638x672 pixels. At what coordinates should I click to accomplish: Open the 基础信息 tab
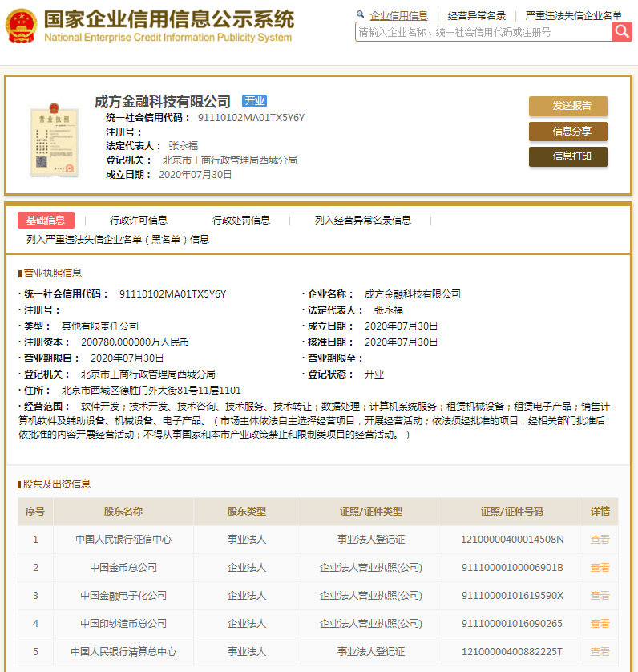(x=46, y=220)
